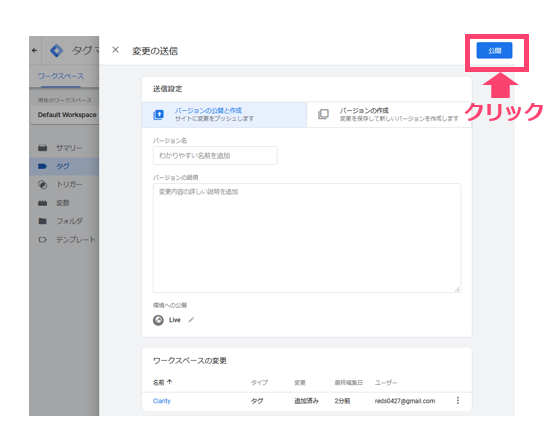Open トリガー in the sidebar

pyautogui.click(x=69, y=184)
